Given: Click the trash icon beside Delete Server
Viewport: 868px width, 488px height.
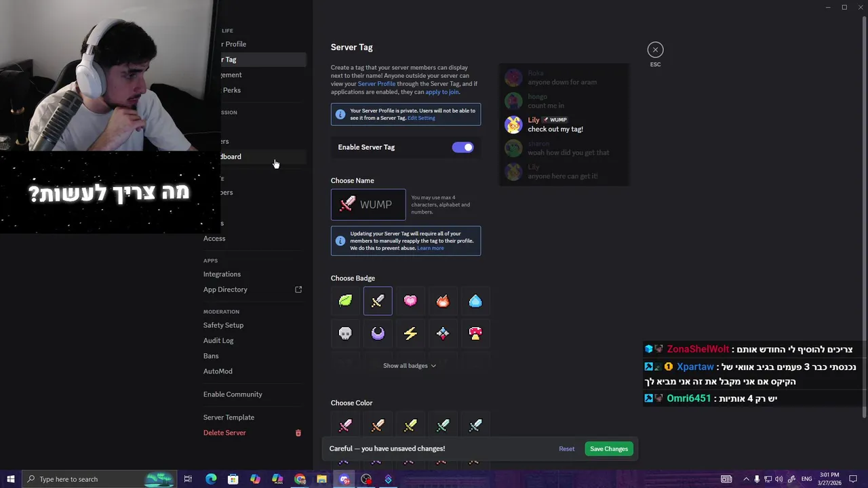Looking at the screenshot, I should coord(298,433).
